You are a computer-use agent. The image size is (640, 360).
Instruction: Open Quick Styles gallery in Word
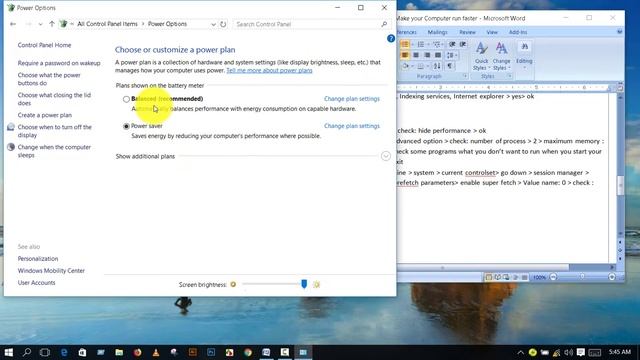coord(481,56)
